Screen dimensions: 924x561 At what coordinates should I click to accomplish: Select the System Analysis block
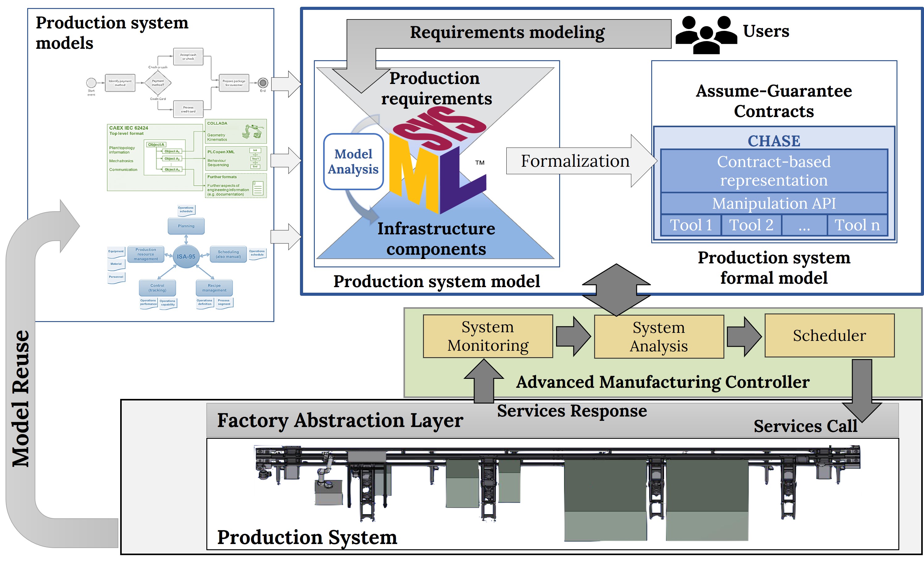pyautogui.click(x=659, y=337)
